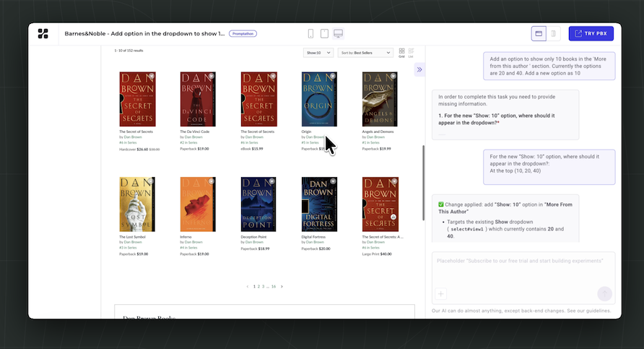Toggle the side-panel layout button beside it
This screenshot has height=349, width=644.
tap(553, 34)
